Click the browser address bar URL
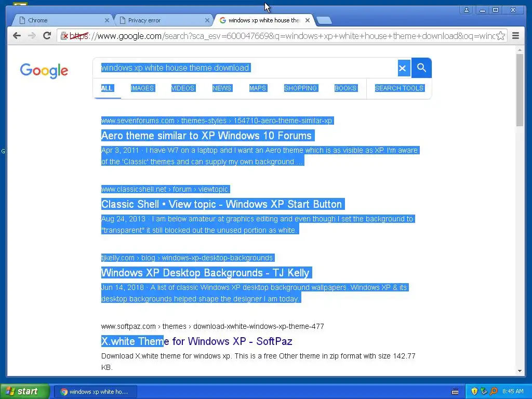This screenshot has height=399, width=532. [282, 36]
